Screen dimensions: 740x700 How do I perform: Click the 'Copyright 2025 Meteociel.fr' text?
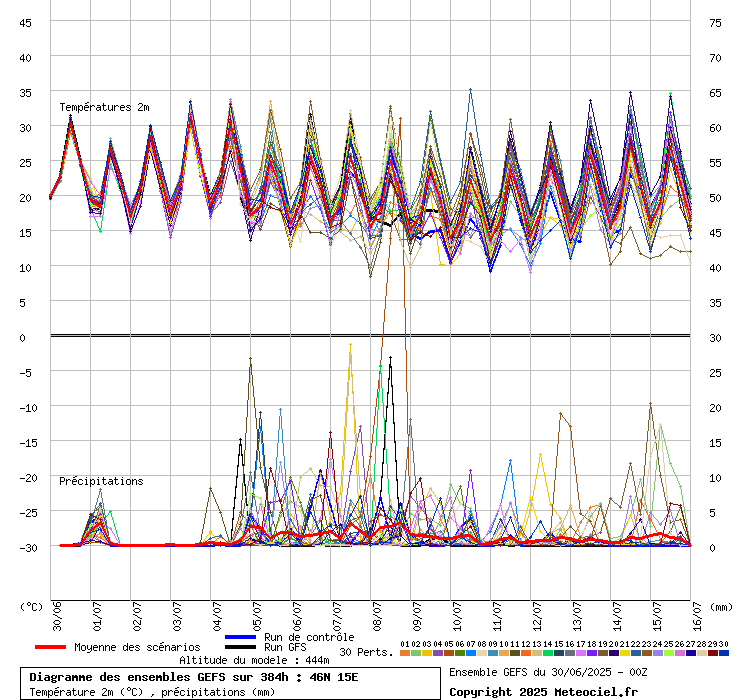(543, 691)
